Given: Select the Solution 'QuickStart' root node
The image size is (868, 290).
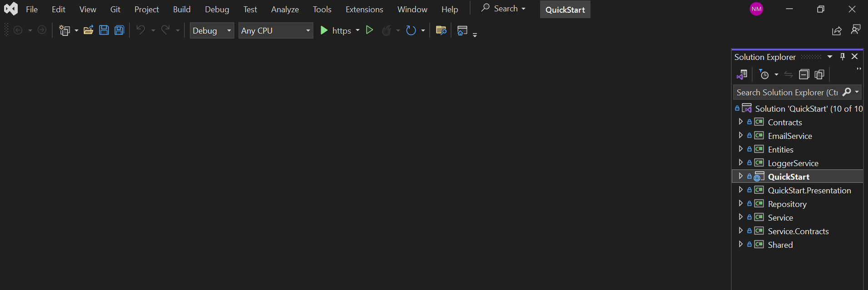Looking at the screenshot, I should pyautogui.click(x=799, y=108).
